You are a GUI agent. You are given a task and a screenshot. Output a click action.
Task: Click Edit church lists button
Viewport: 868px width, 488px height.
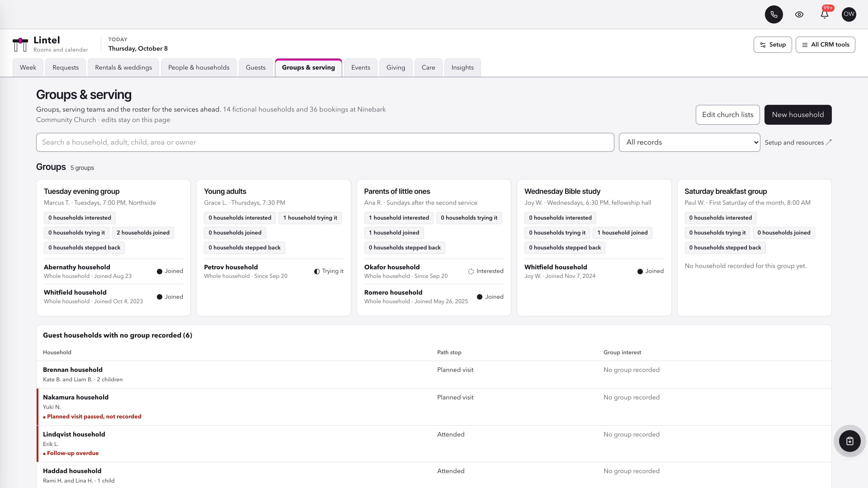click(x=727, y=115)
